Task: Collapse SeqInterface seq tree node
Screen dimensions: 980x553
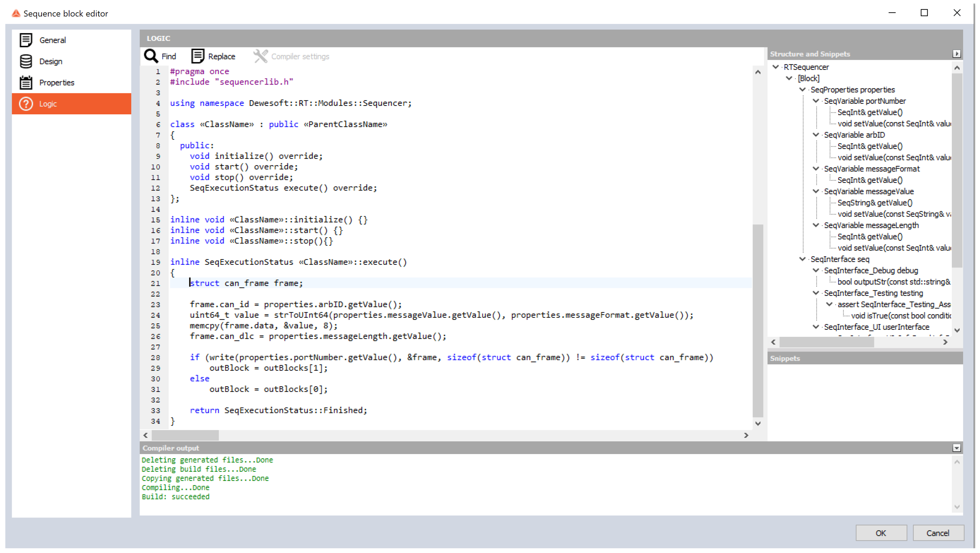Action: [x=803, y=259]
